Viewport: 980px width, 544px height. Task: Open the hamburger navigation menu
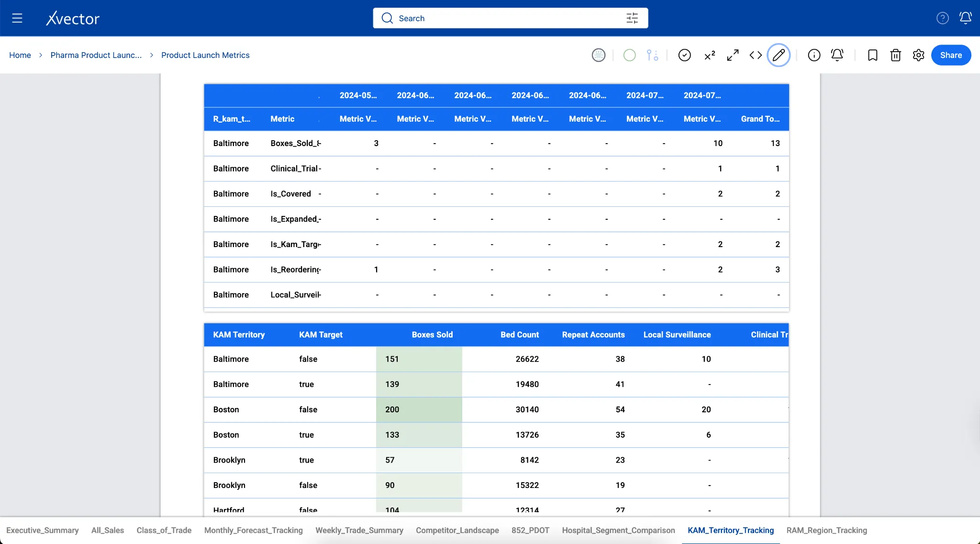pyautogui.click(x=17, y=18)
